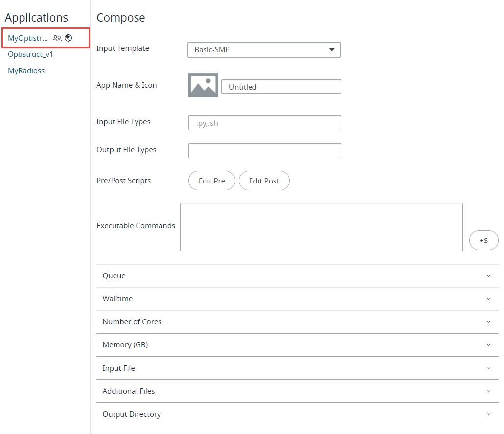
Task: Expand the Queue section
Action: pyautogui.click(x=298, y=276)
